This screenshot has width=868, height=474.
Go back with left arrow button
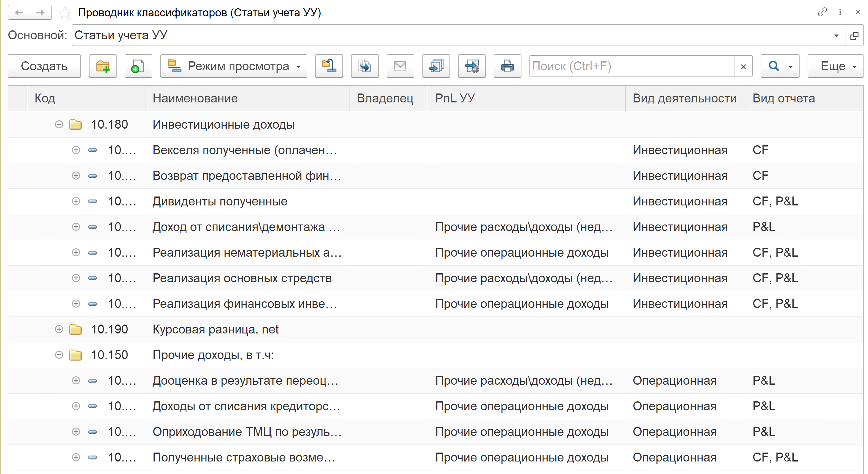19,13
